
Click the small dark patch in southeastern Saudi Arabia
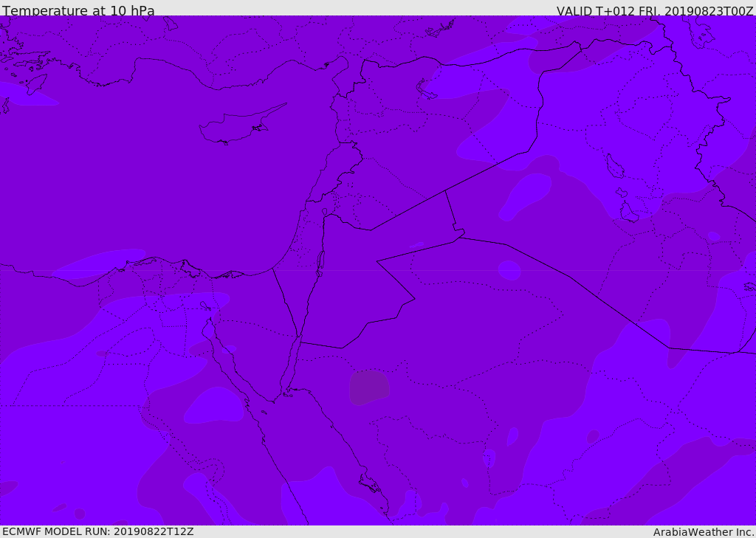point(593,436)
